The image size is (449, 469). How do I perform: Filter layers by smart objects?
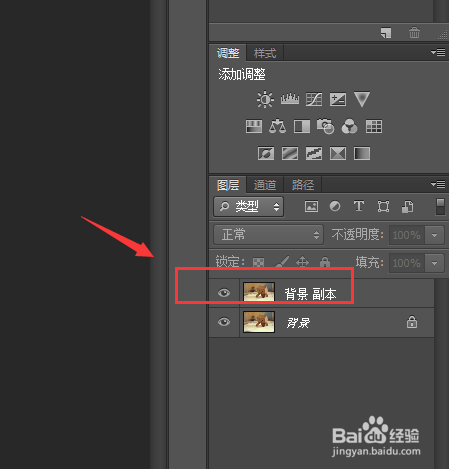pyautogui.click(x=407, y=206)
